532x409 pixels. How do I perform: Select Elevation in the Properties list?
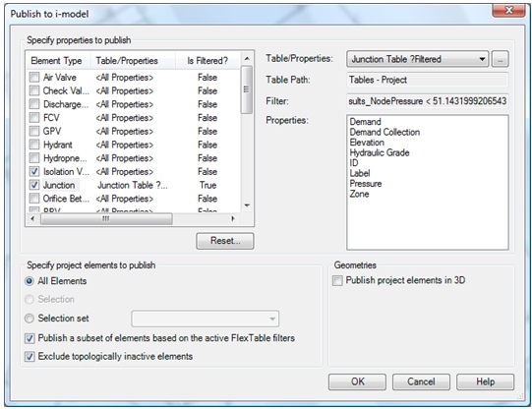367,143
